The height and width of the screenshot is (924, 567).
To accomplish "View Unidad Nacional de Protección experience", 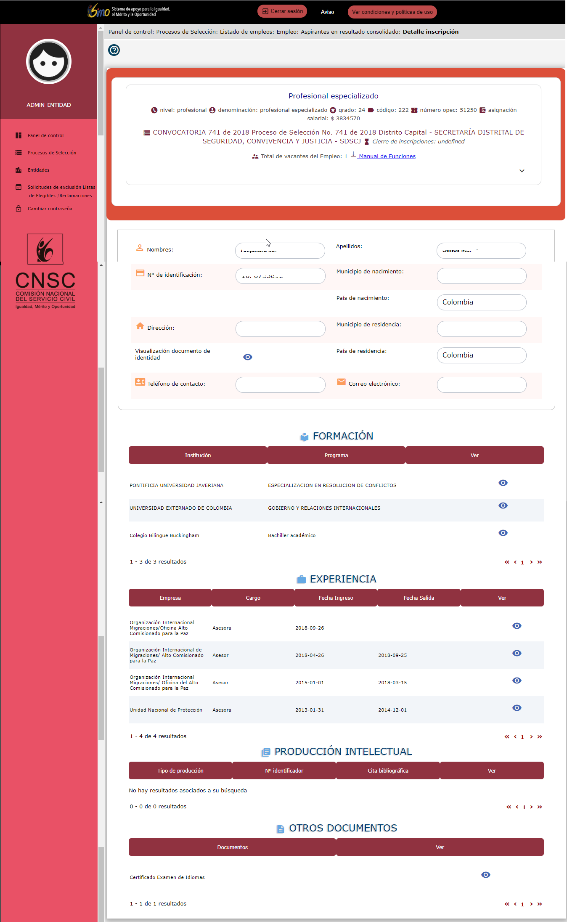I will [517, 708].
